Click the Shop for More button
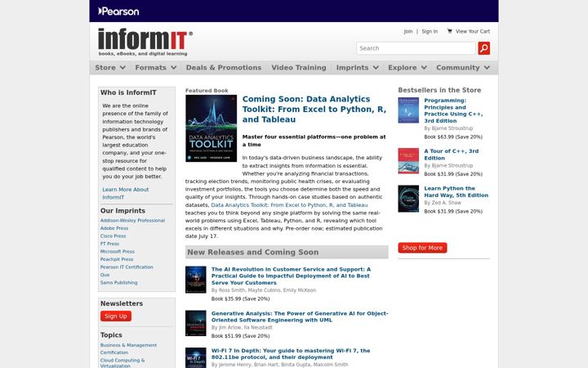The image size is (588, 368). pyautogui.click(x=422, y=248)
